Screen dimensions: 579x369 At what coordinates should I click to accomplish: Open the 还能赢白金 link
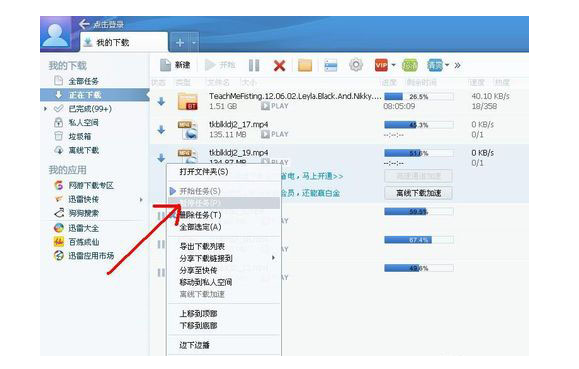tap(321, 193)
